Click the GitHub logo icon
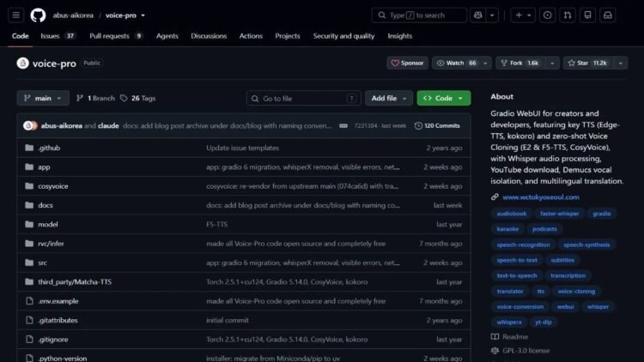 (x=38, y=15)
